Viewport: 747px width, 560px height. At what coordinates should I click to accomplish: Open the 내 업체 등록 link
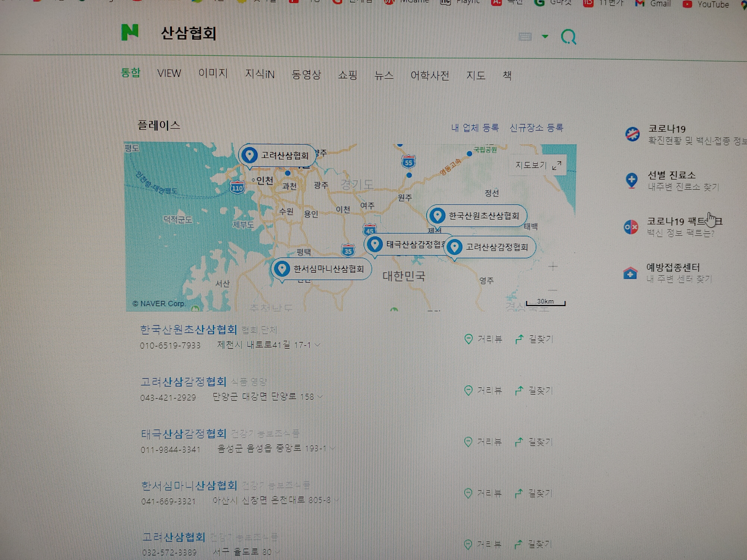(x=475, y=128)
